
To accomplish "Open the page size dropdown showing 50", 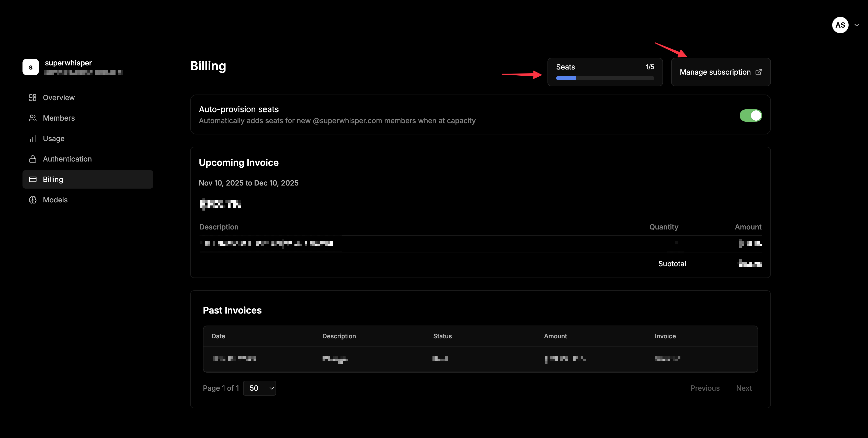I will click(x=259, y=388).
